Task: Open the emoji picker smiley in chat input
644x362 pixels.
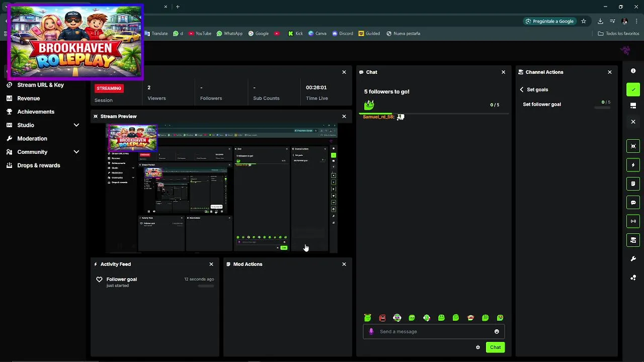Action: tap(497, 331)
